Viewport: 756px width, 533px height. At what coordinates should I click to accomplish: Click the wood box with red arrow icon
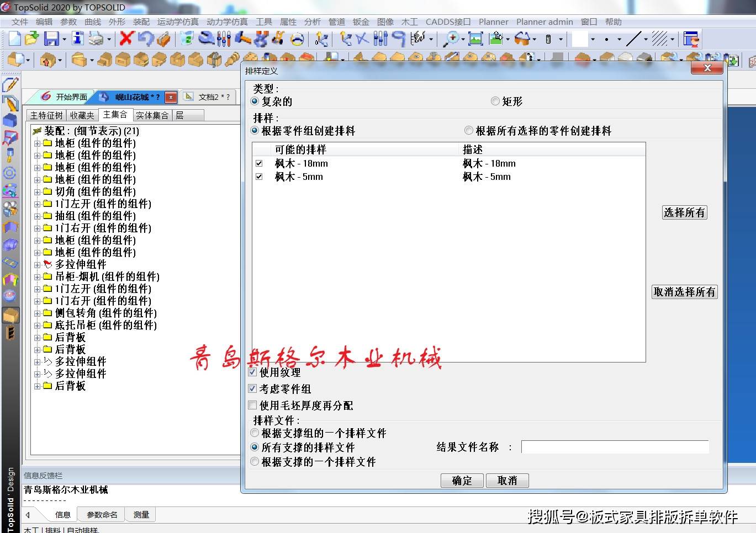[48, 60]
